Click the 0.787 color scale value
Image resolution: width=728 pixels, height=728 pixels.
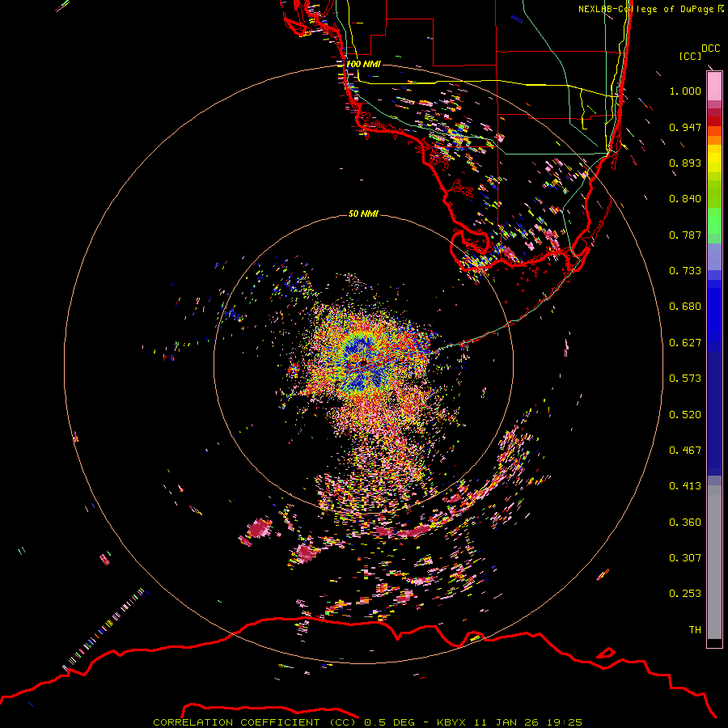[x=685, y=235]
